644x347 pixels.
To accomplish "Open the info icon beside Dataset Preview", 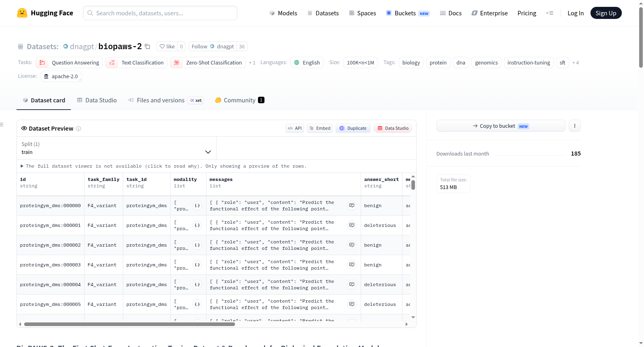I will [78, 129].
